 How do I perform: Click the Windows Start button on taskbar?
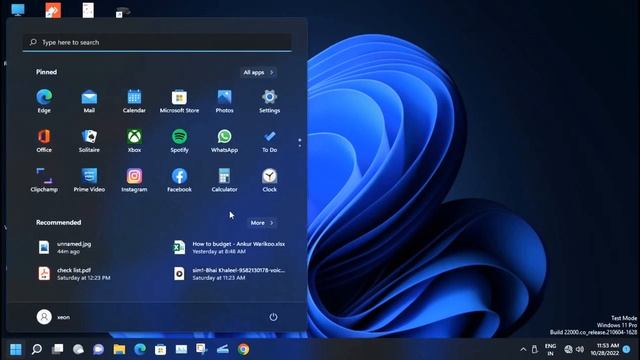pyautogui.click(x=16, y=349)
